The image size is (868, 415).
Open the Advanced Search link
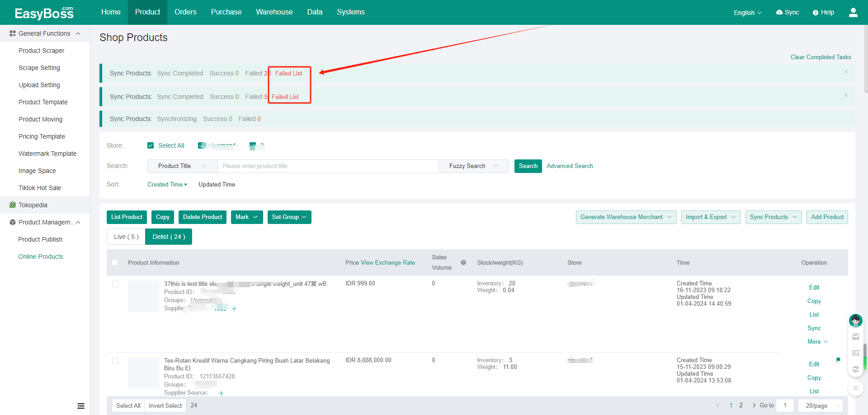pos(570,166)
